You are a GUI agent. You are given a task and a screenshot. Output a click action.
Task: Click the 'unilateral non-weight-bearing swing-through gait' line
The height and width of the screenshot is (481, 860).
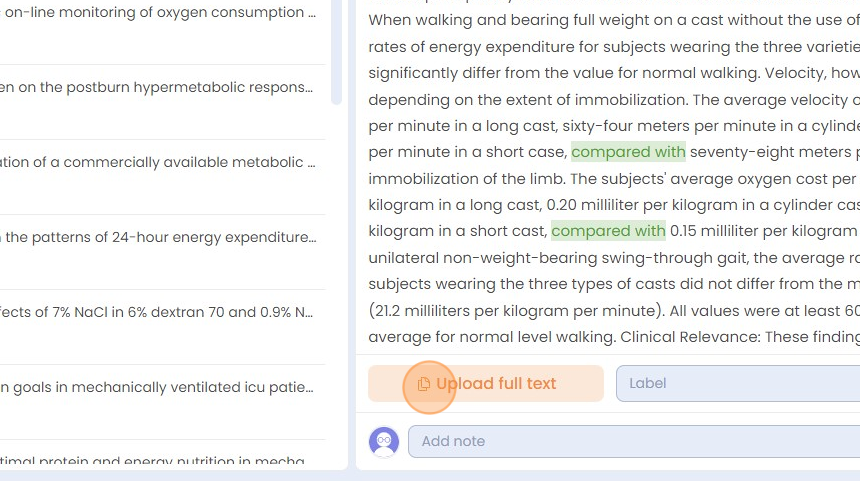614,258
